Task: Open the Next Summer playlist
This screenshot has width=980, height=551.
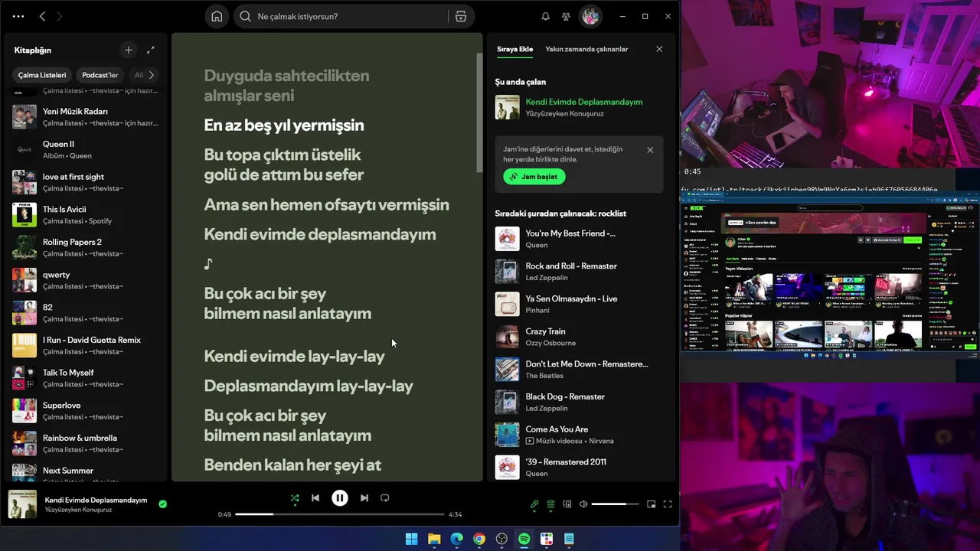Action: click(86, 473)
